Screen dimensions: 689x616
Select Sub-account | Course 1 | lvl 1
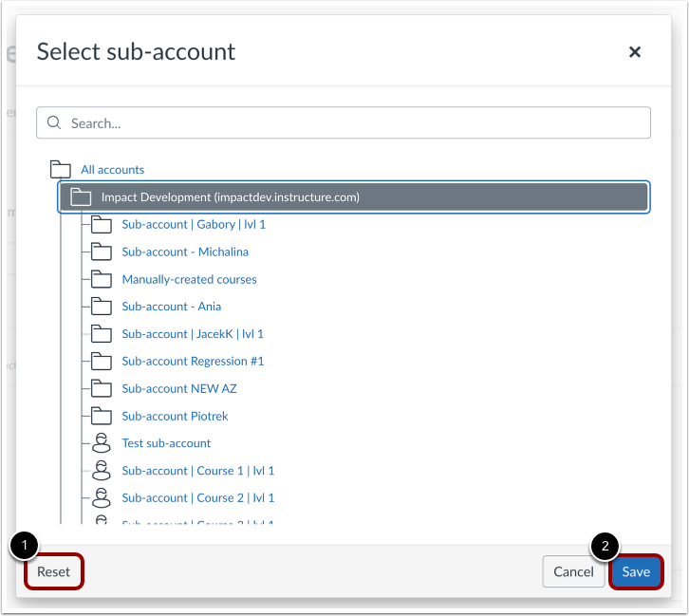point(198,471)
